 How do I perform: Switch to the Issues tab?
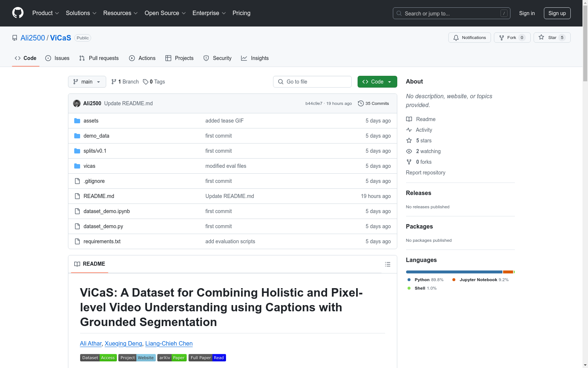pos(57,58)
